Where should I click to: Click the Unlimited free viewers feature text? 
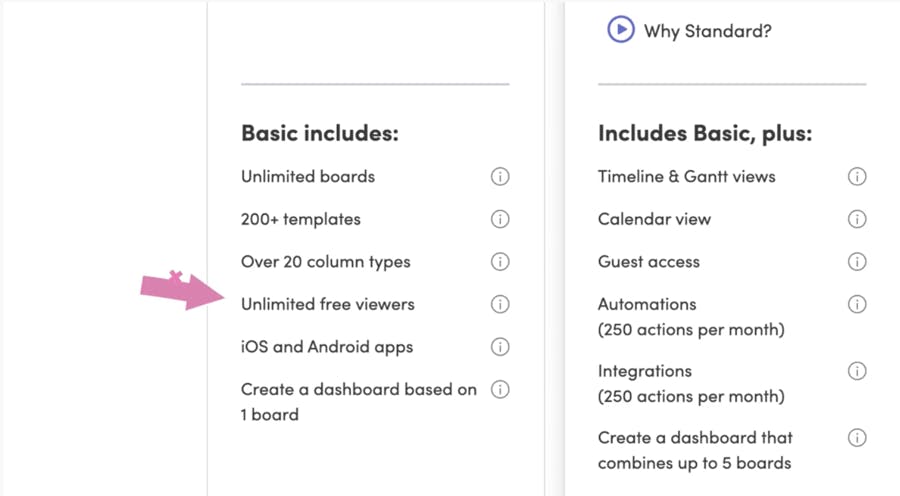(327, 304)
